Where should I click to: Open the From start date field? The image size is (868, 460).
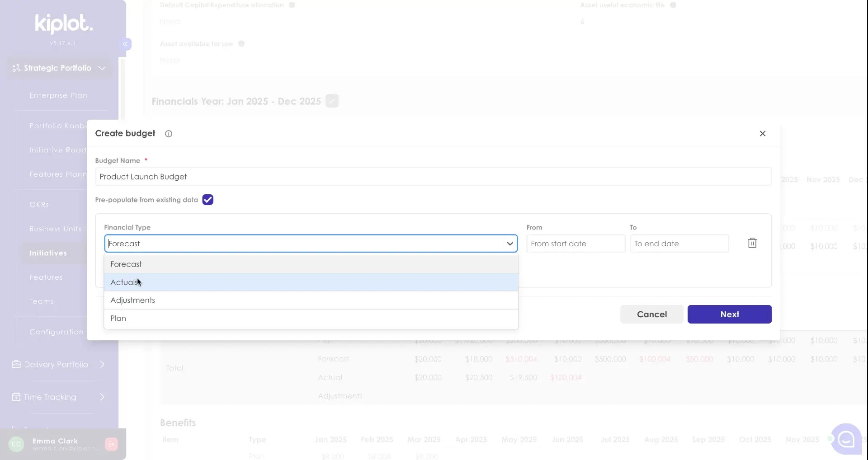click(576, 244)
